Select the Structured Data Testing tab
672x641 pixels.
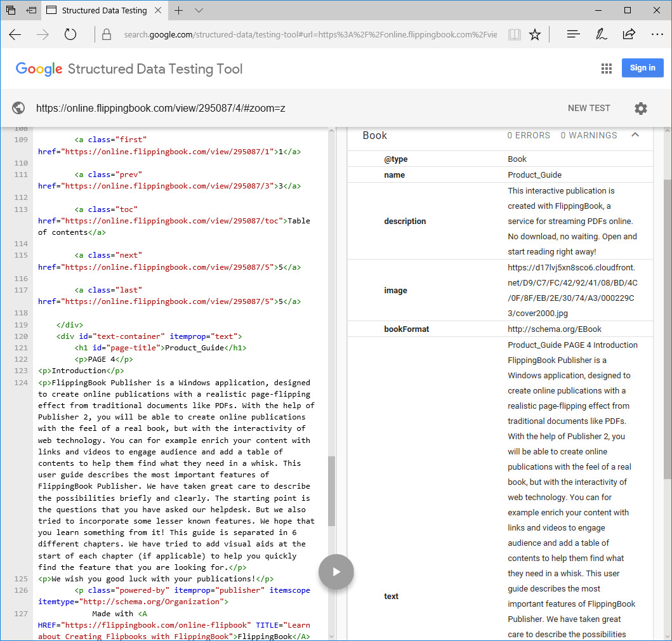pos(104,10)
